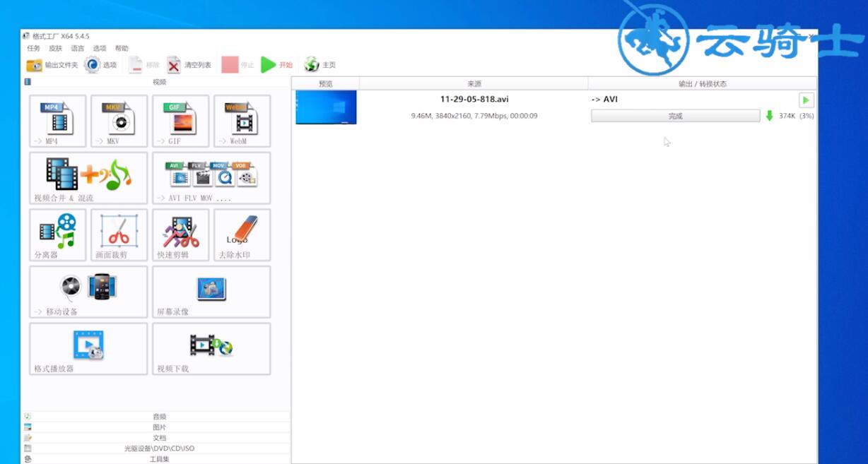Expand the 文档 document category
This screenshot has height=464, width=868.
156,438
